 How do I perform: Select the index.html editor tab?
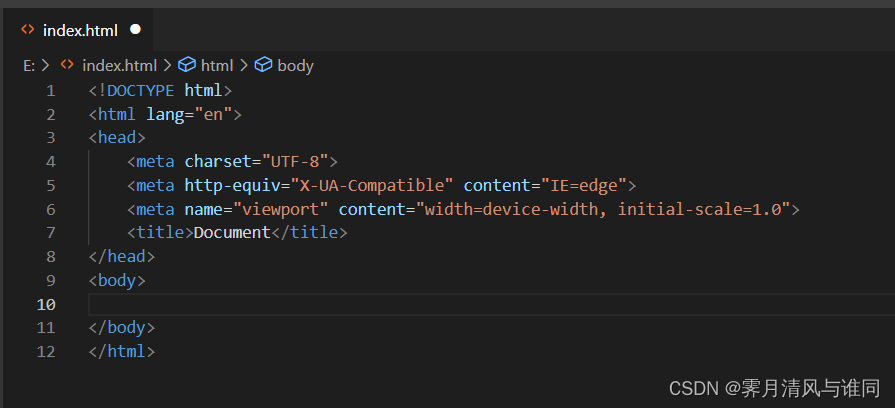point(80,30)
